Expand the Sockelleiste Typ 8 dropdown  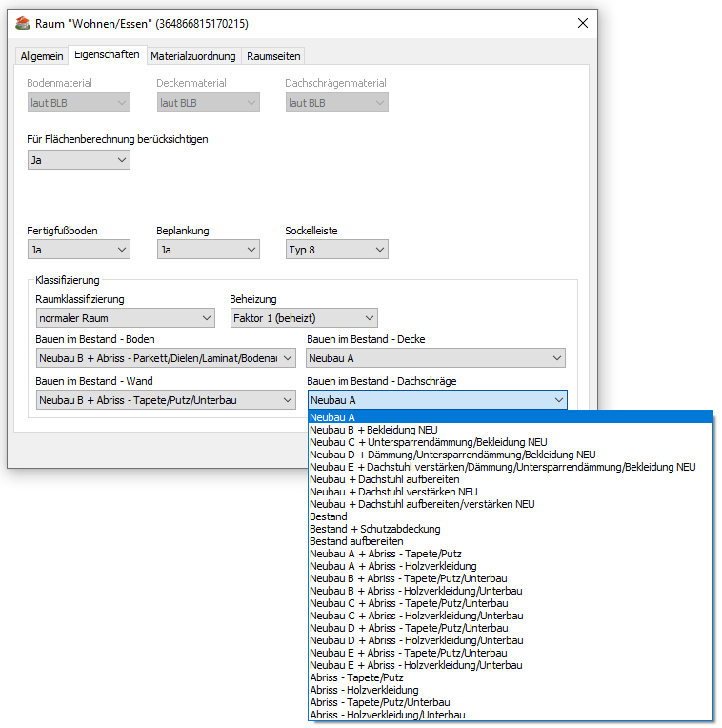[x=337, y=250]
